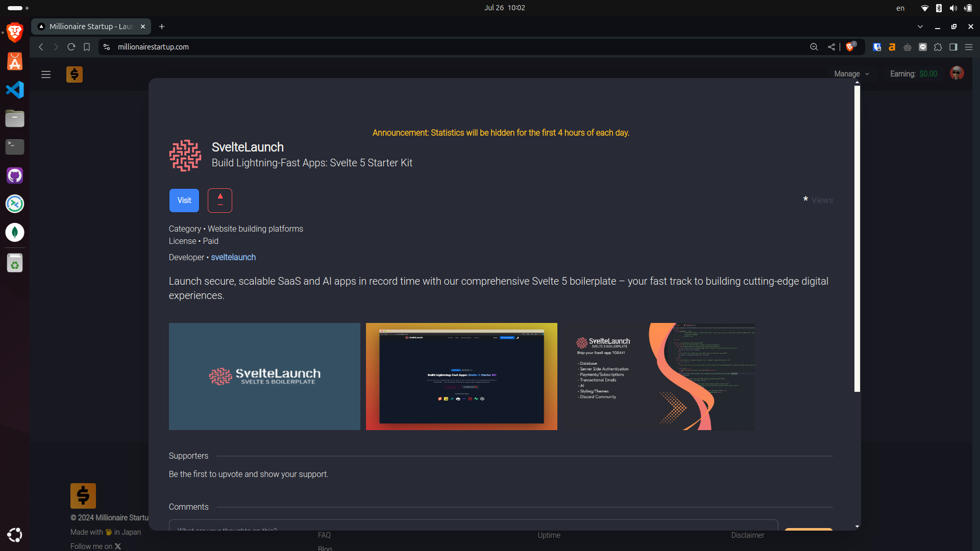Switch the en keyboard language indicator
Viewport: 980px width, 551px height.
coord(900,8)
